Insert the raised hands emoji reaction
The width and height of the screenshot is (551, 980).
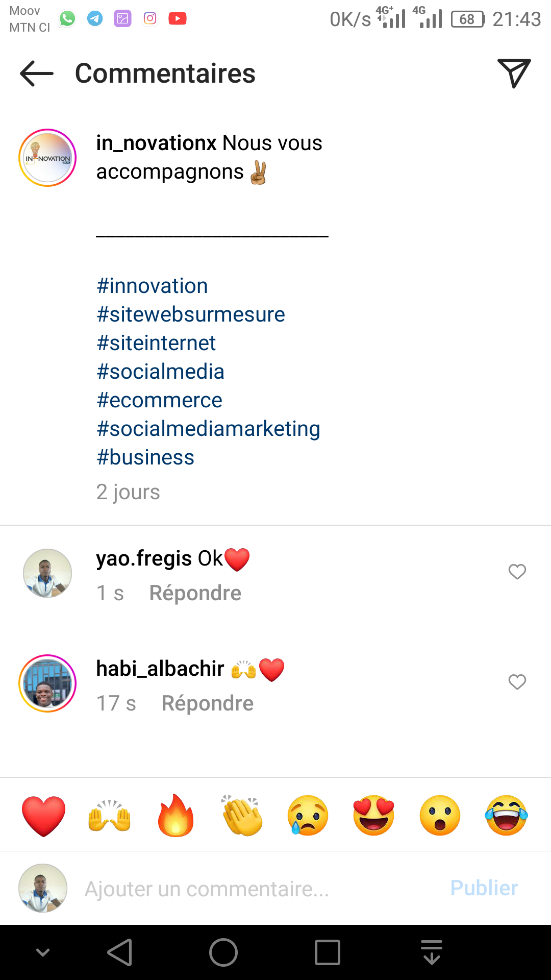click(110, 815)
